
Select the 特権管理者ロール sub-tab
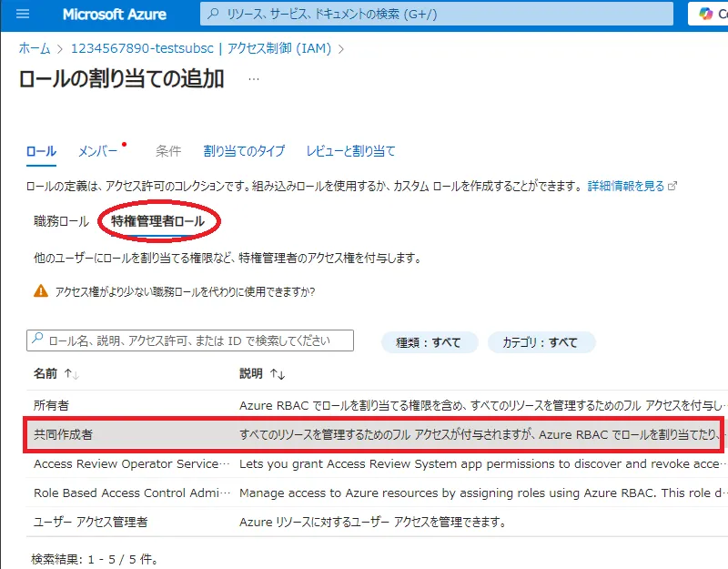coord(158,221)
